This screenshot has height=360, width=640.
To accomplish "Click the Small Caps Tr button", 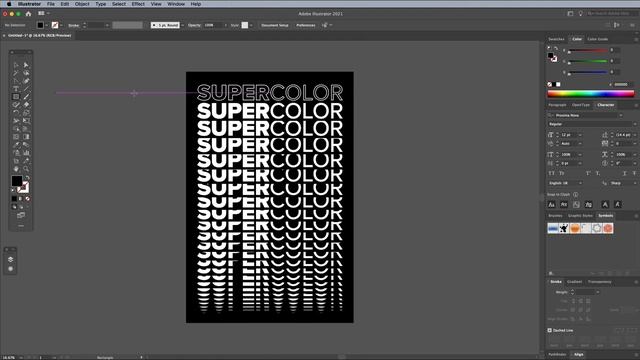I will point(562,173).
